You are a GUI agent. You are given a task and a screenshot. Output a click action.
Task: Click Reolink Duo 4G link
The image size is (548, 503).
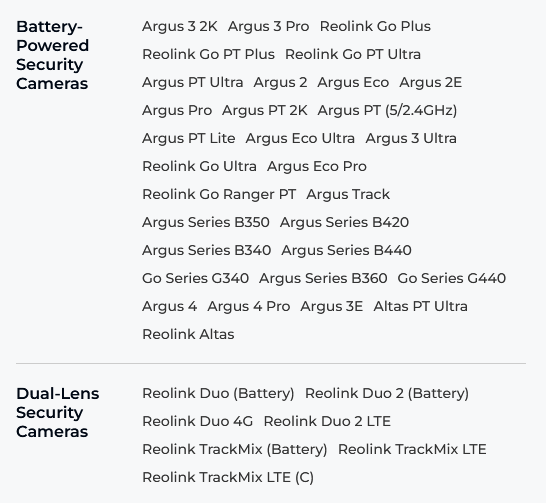pos(197,421)
